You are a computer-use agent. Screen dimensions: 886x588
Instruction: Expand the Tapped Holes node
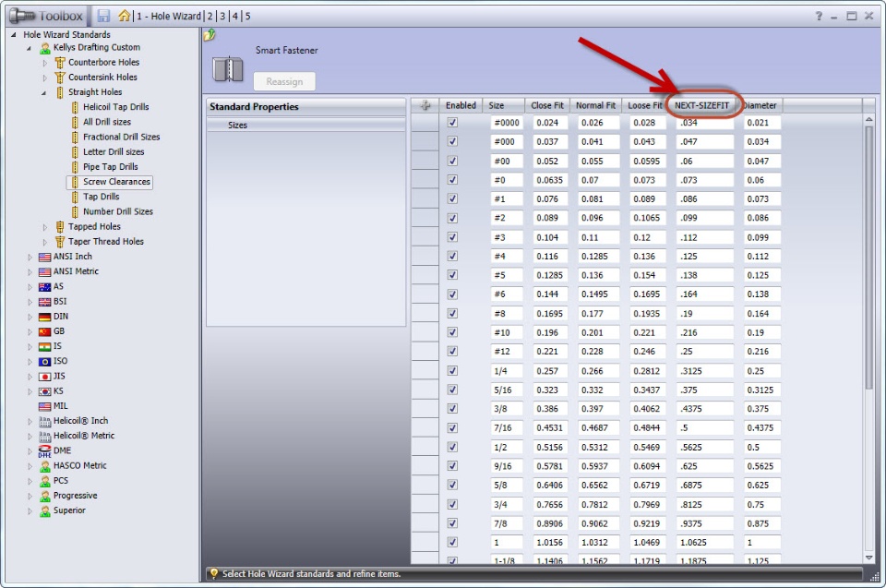pos(44,227)
